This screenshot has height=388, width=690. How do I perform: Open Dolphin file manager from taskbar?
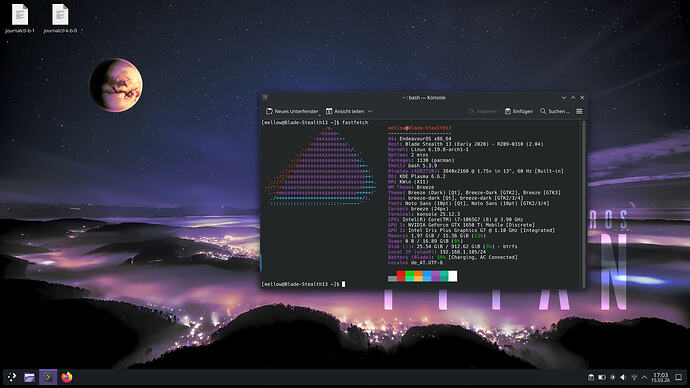[x=29, y=377]
